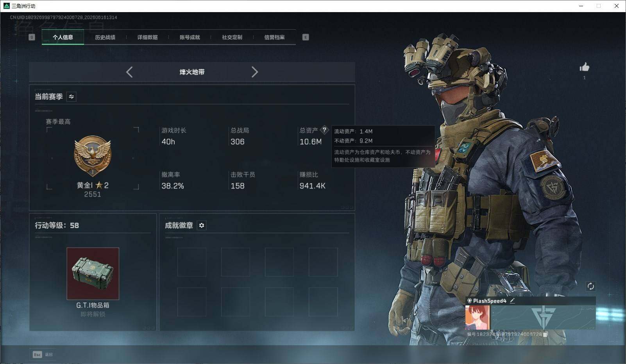This screenshot has height=364, width=626.
Task: Select the 社交定制 tab
Action: 232,37
